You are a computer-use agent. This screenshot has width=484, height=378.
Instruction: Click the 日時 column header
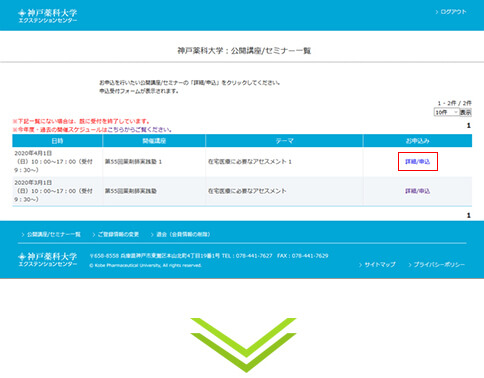click(57, 141)
